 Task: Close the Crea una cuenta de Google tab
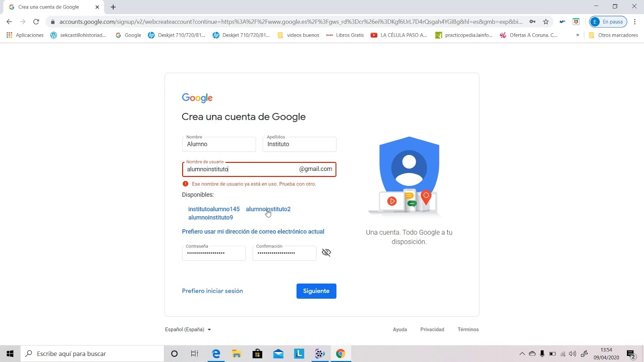coord(97,7)
